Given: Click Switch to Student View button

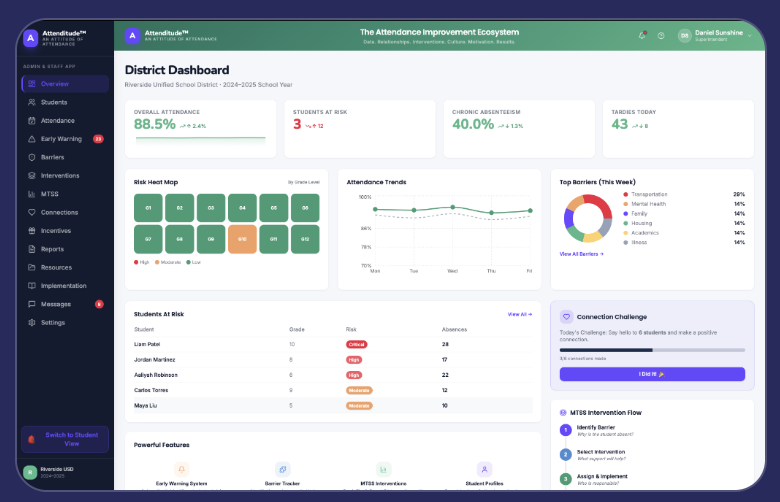Looking at the screenshot, I should coord(65,439).
